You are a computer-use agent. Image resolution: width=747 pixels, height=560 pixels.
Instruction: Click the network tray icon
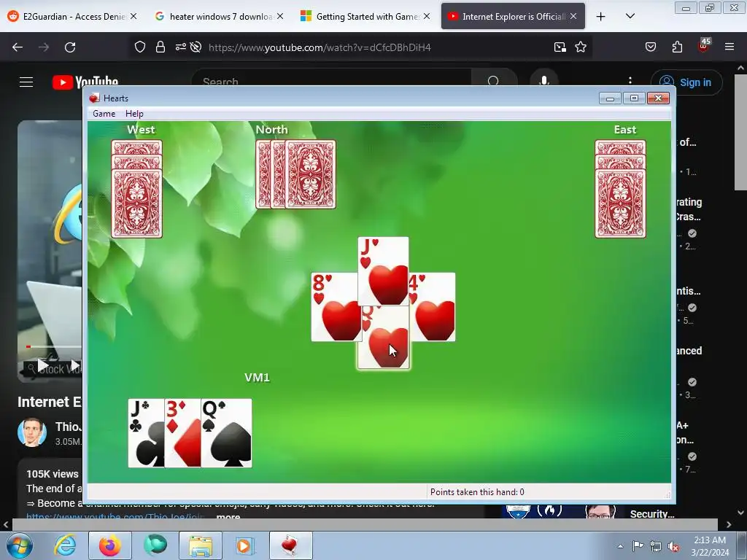[656, 546]
